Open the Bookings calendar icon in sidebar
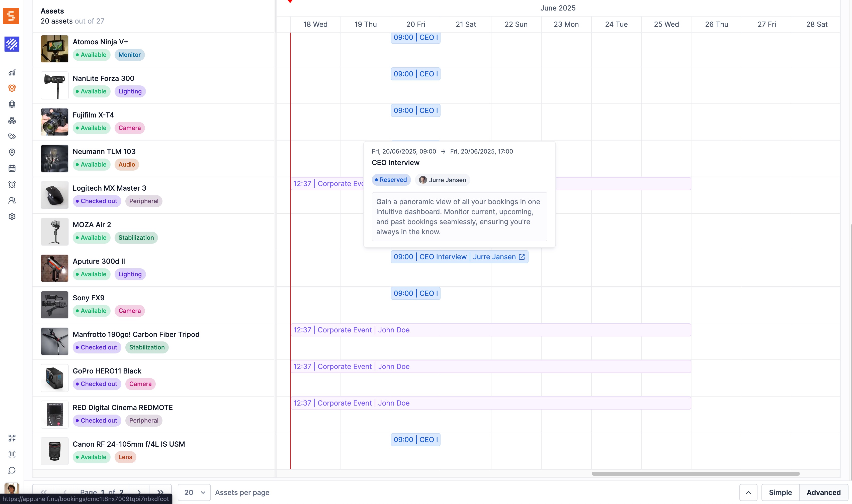This screenshot has height=504, width=852. (x=12, y=168)
